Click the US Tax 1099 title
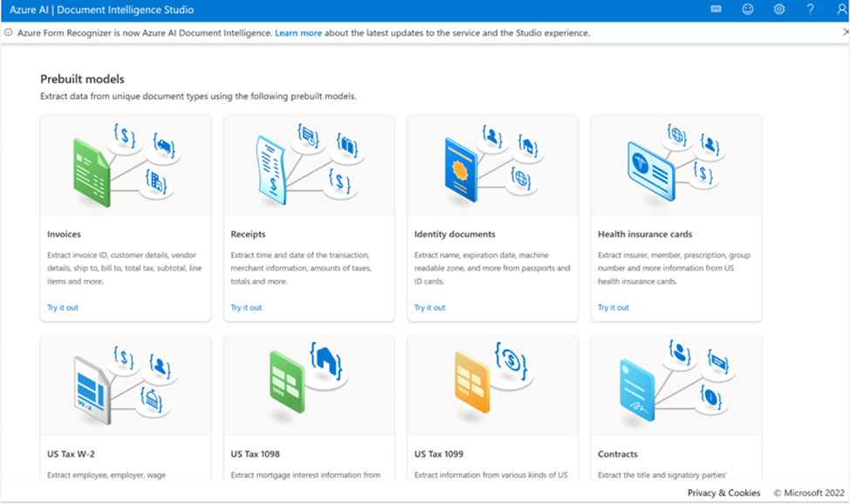Viewport: 850px width, 504px height. tap(439, 454)
